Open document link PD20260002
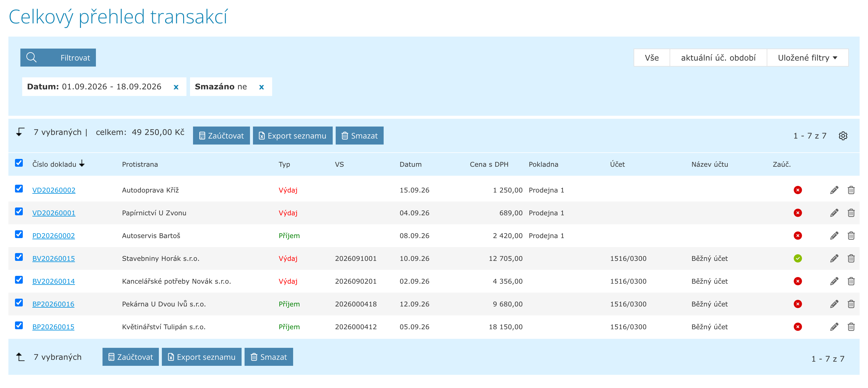 (x=53, y=236)
